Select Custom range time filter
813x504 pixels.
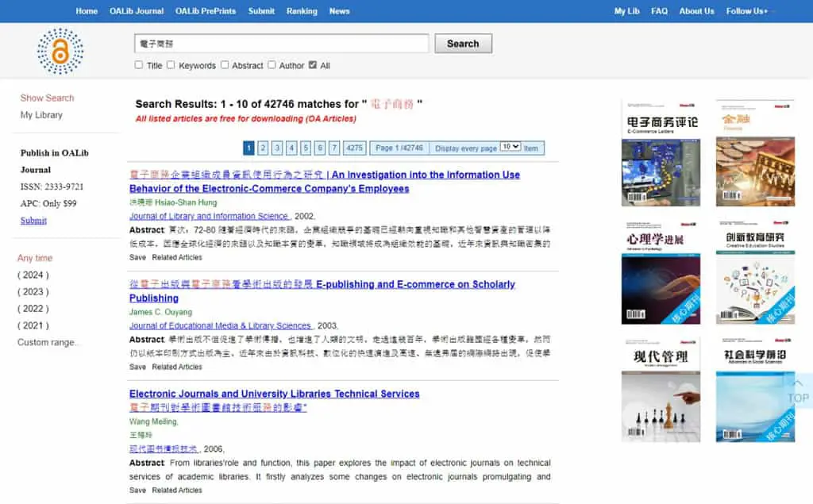[47, 342]
